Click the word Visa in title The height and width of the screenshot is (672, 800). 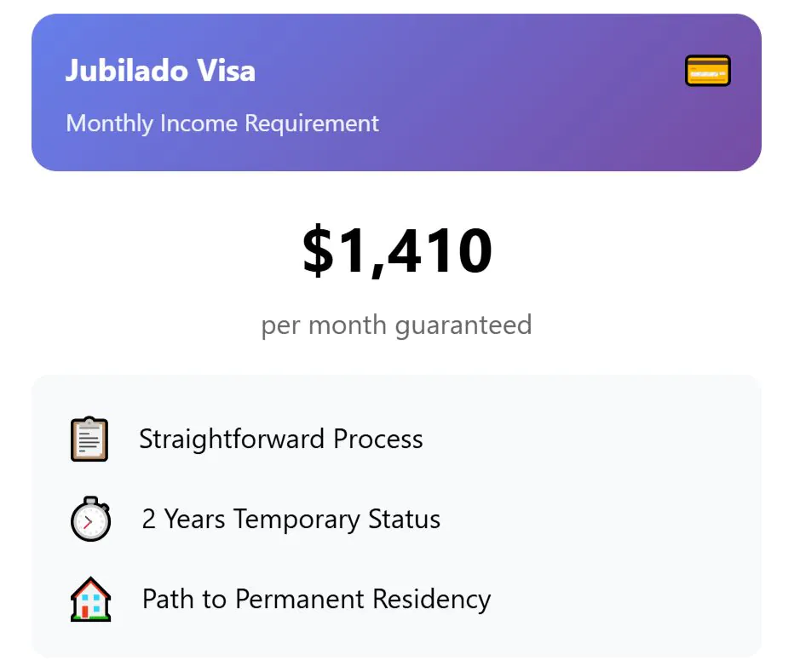(x=226, y=71)
